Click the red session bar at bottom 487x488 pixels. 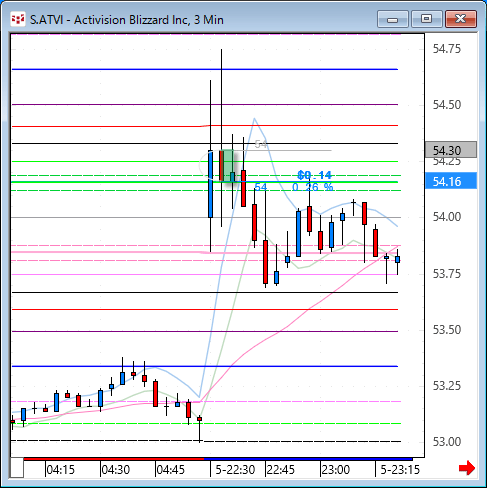coord(114,459)
